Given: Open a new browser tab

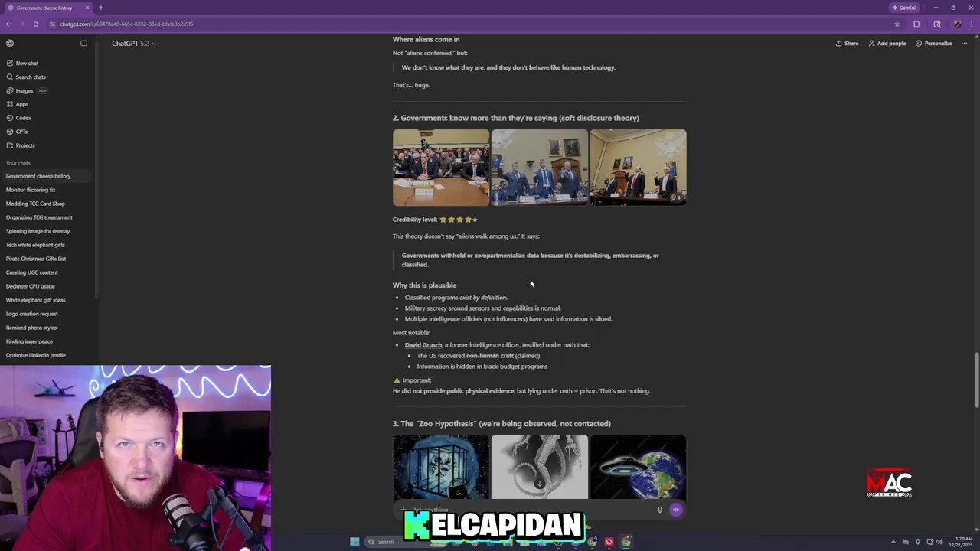Looking at the screenshot, I should click(x=100, y=8).
